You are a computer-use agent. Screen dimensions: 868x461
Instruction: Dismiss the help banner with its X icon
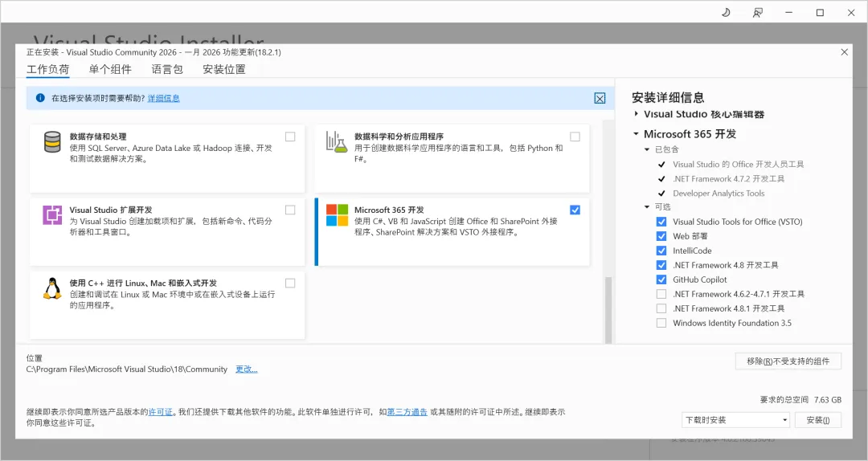[600, 99]
